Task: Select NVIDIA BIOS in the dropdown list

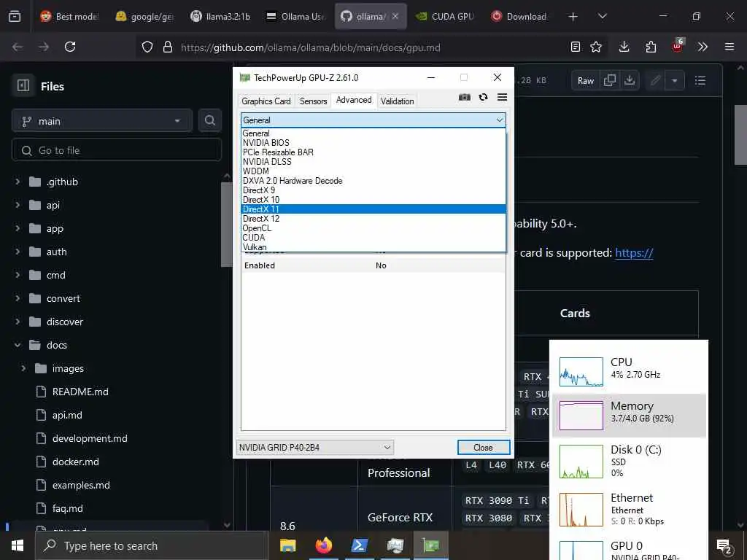Action: click(373, 142)
